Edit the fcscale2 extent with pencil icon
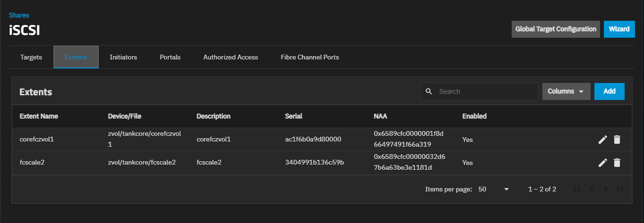 point(602,163)
